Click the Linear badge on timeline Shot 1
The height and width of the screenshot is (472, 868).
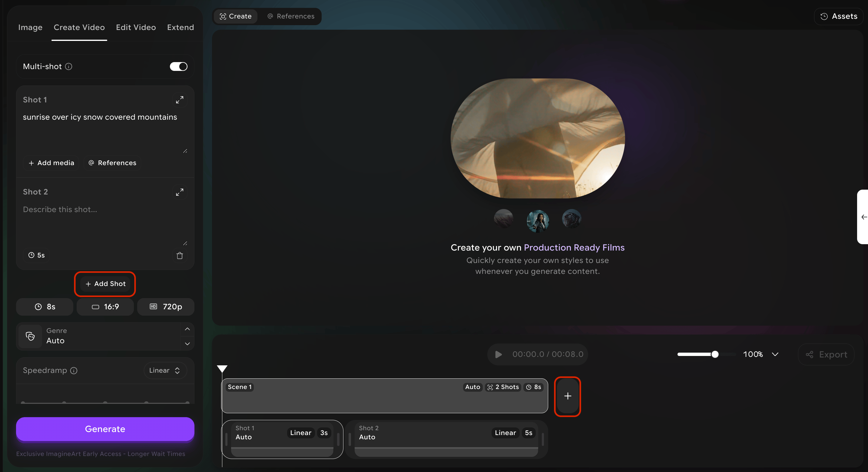click(x=300, y=433)
